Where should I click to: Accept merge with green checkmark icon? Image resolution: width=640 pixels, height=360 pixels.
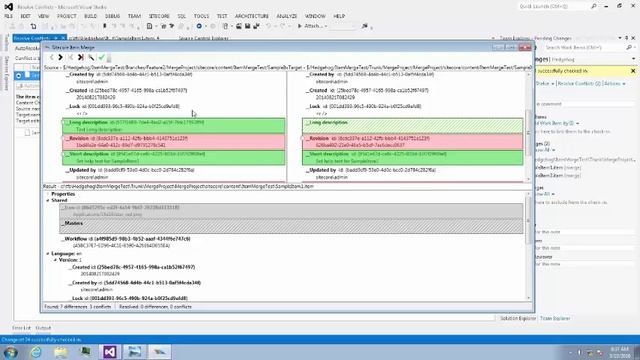(x=101, y=58)
